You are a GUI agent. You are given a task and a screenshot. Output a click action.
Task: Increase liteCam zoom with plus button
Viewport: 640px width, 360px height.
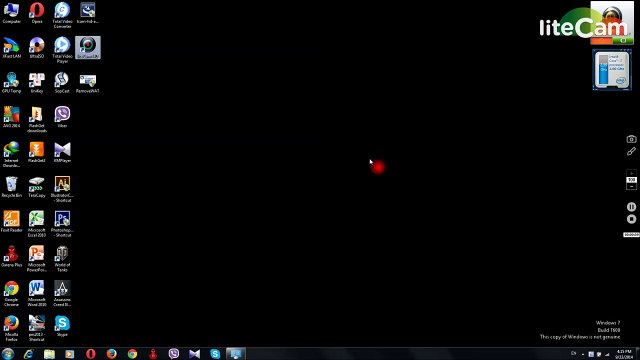point(631,173)
